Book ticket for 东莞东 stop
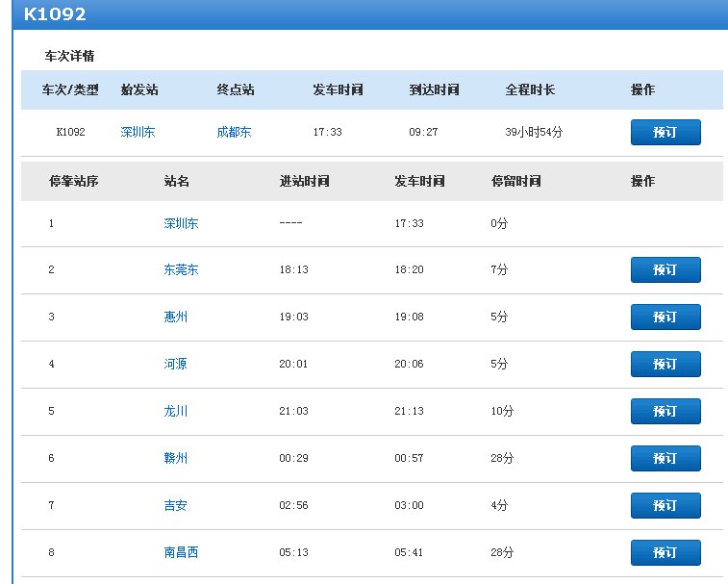 point(665,269)
